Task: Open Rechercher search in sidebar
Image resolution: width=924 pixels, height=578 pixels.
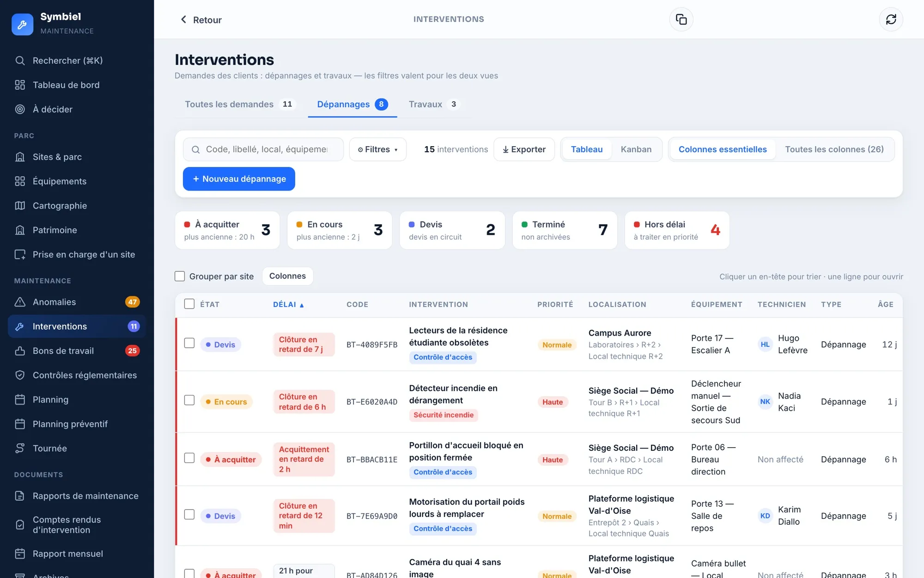Action: [77, 61]
